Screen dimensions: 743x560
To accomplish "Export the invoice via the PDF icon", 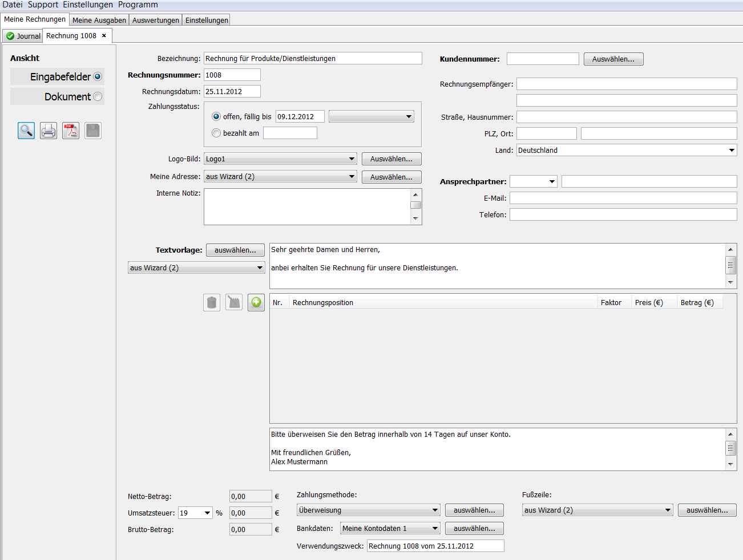I will (x=71, y=131).
